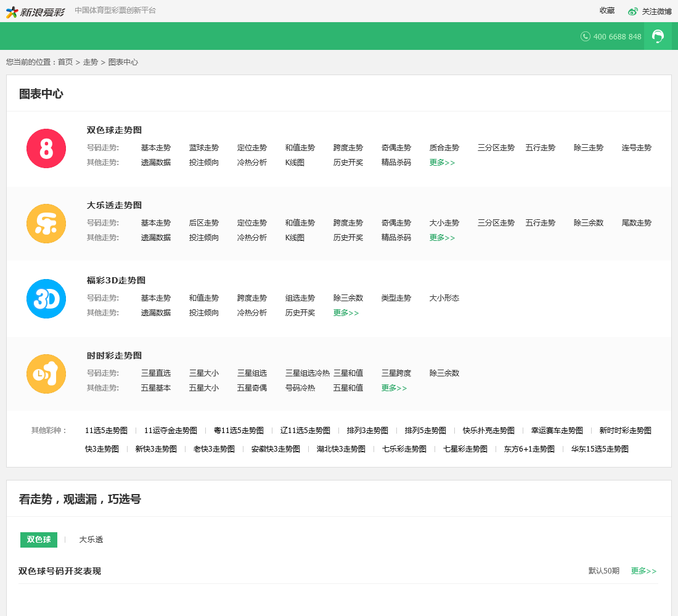
Task: Open the orange 时时彩 clock icon
Action: (x=46, y=374)
